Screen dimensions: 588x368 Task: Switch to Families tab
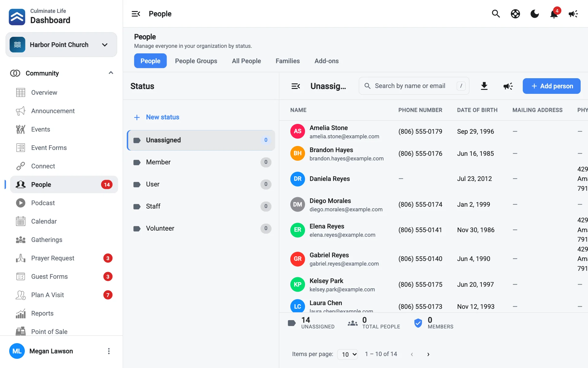point(288,61)
